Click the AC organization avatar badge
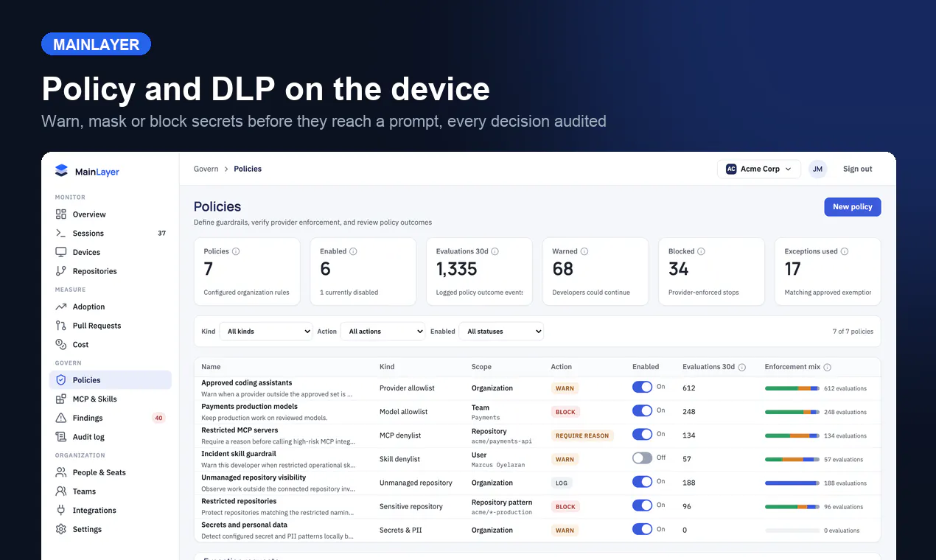The image size is (936, 560). click(x=731, y=169)
